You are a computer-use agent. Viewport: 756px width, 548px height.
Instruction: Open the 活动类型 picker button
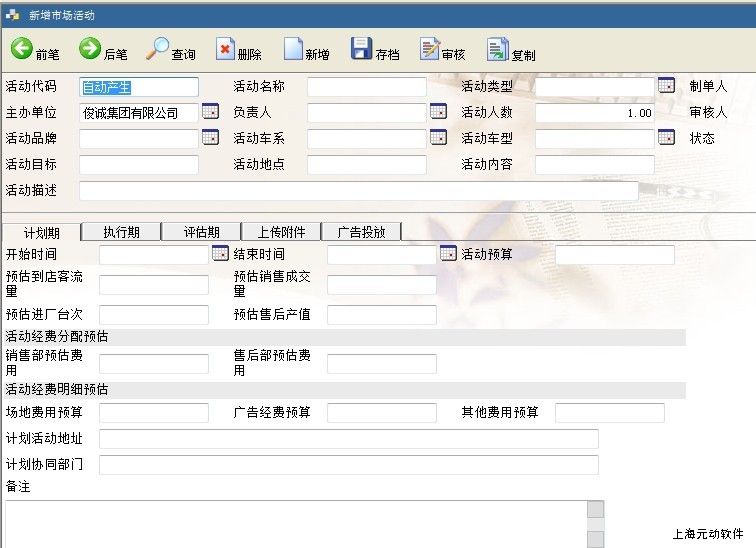[666, 86]
